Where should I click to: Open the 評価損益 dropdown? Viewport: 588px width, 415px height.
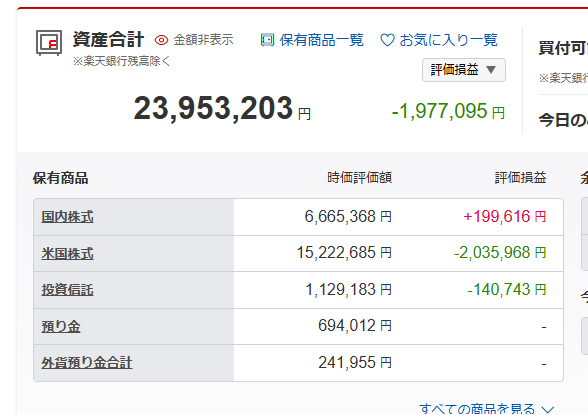coord(464,70)
